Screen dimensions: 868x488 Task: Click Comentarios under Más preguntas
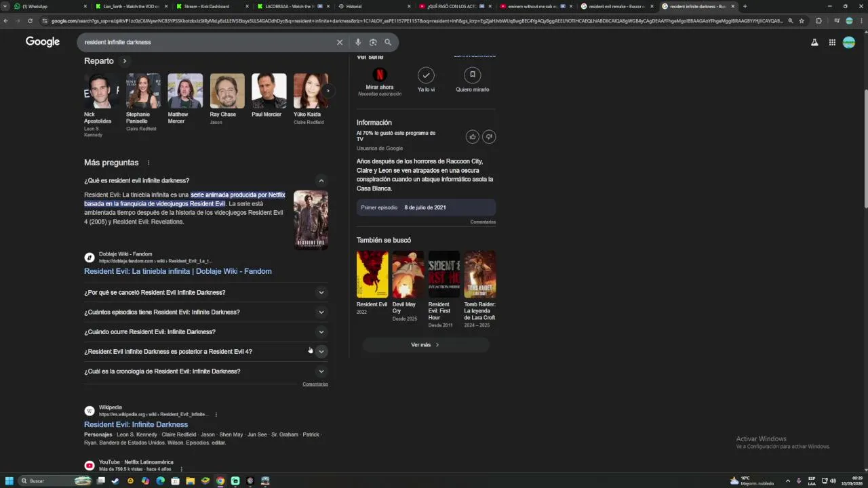[315, 384]
